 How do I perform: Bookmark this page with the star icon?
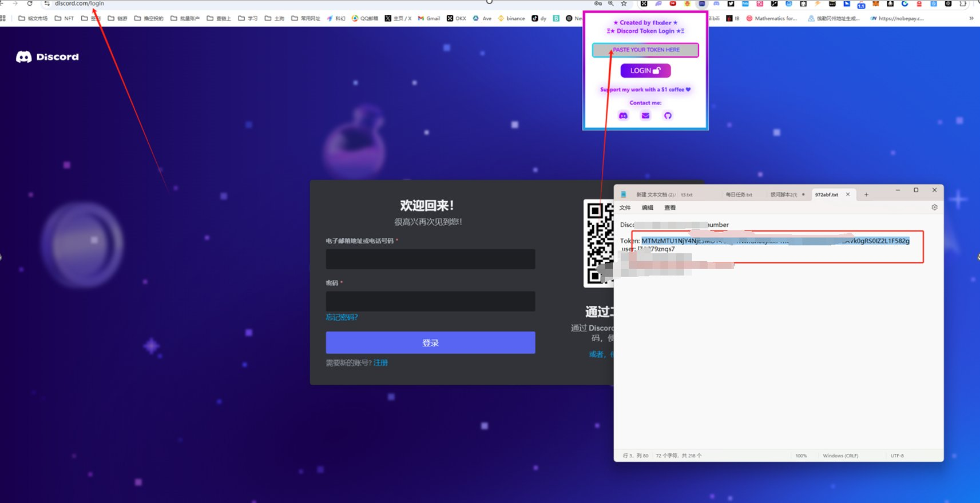(x=624, y=3)
